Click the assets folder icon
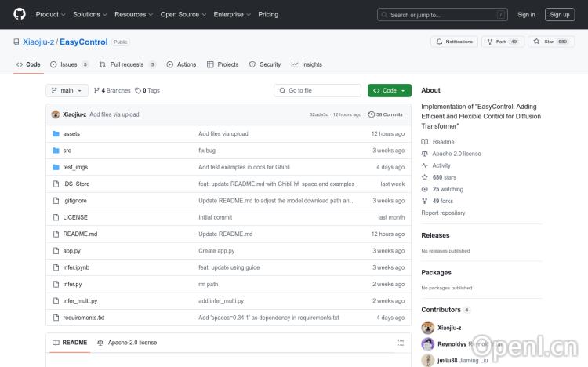 point(56,134)
